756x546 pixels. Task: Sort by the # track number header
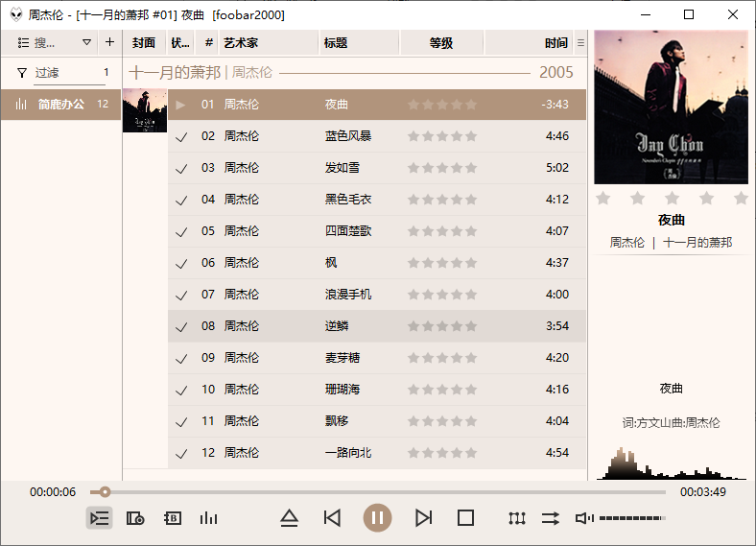pyautogui.click(x=208, y=43)
